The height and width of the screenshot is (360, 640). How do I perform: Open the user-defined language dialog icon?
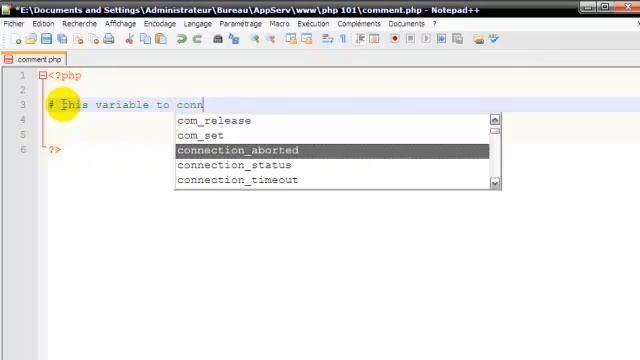point(374,39)
